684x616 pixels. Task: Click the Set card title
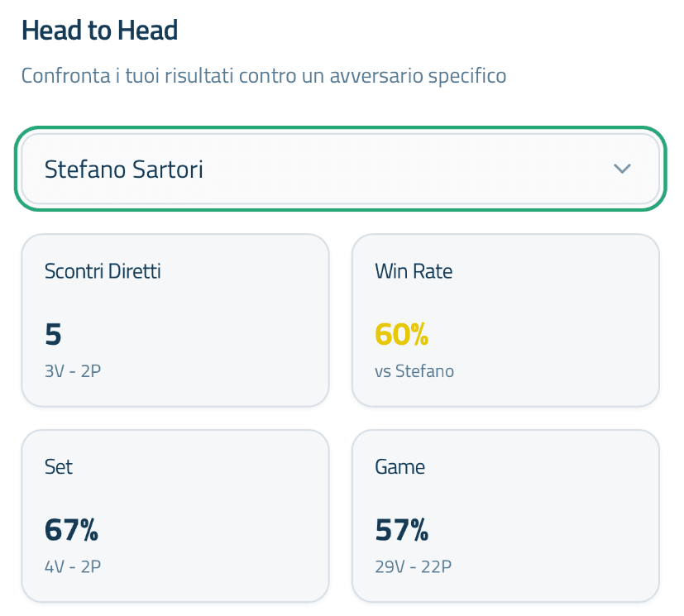click(59, 467)
